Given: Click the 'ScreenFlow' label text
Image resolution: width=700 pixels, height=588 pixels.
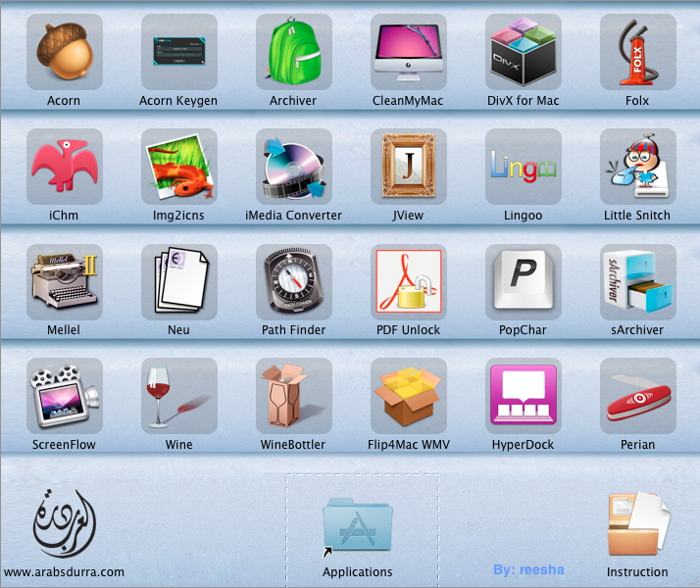Looking at the screenshot, I should 64,445.
